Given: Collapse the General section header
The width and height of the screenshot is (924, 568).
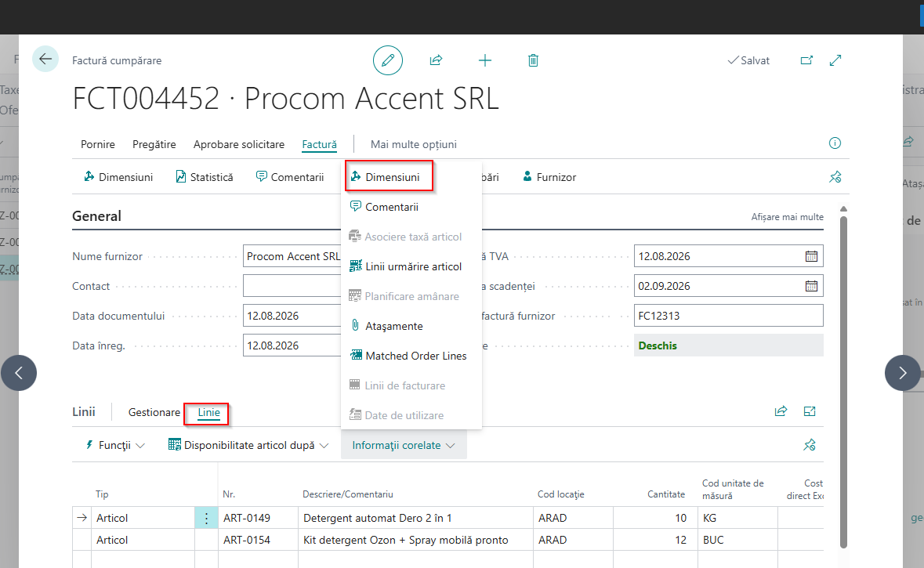Looking at the screenshot, I should [96, 216].
